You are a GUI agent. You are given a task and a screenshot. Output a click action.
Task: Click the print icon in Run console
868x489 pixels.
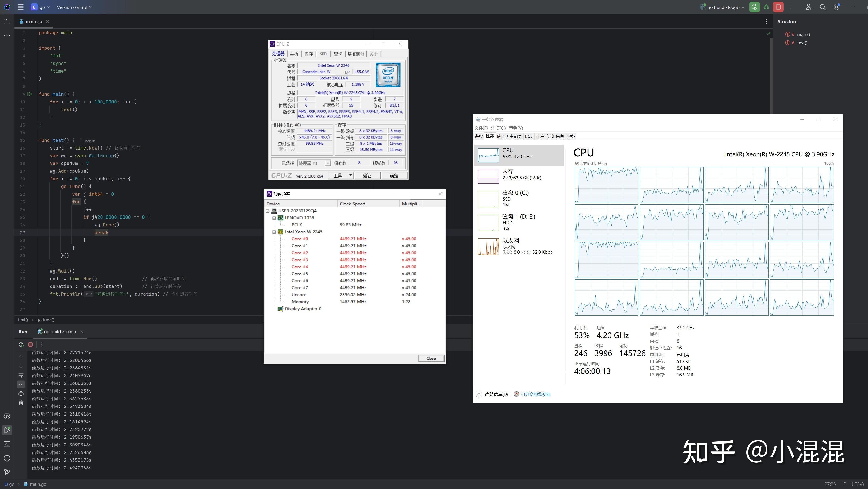(21, 393)
